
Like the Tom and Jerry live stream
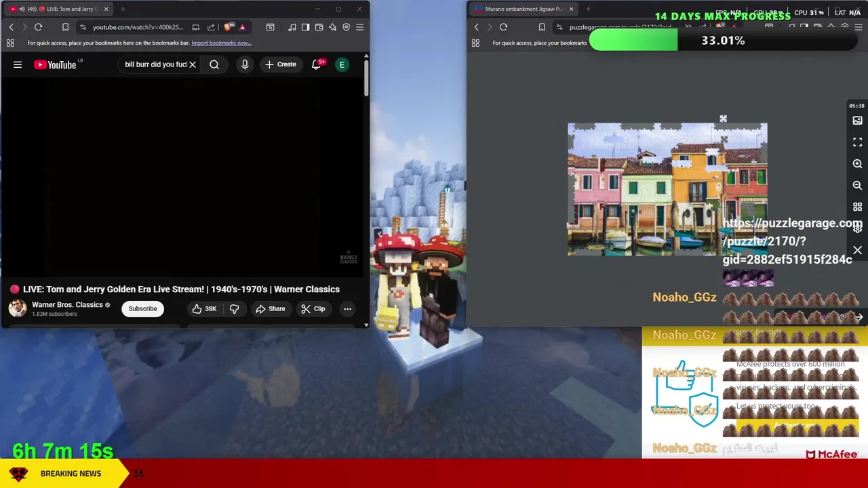pos(203,309)
